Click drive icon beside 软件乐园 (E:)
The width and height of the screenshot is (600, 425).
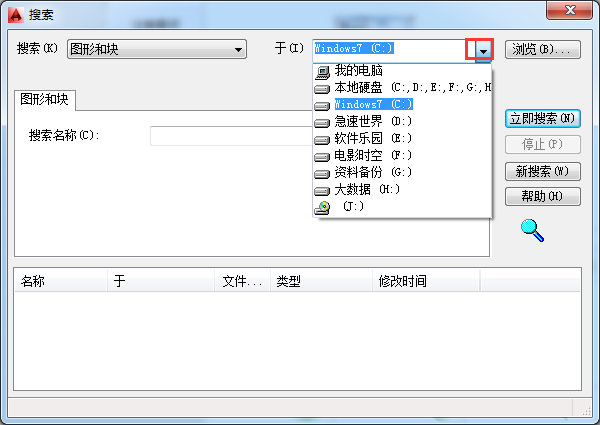point(322,140)
